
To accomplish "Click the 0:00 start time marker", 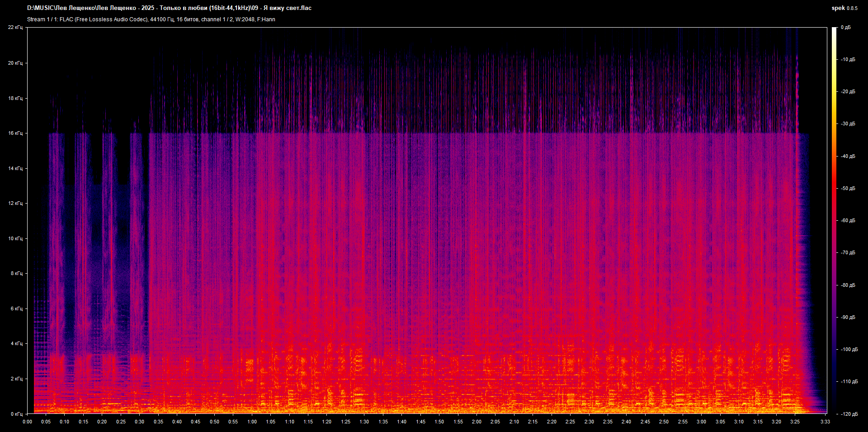I will [28, 422].
